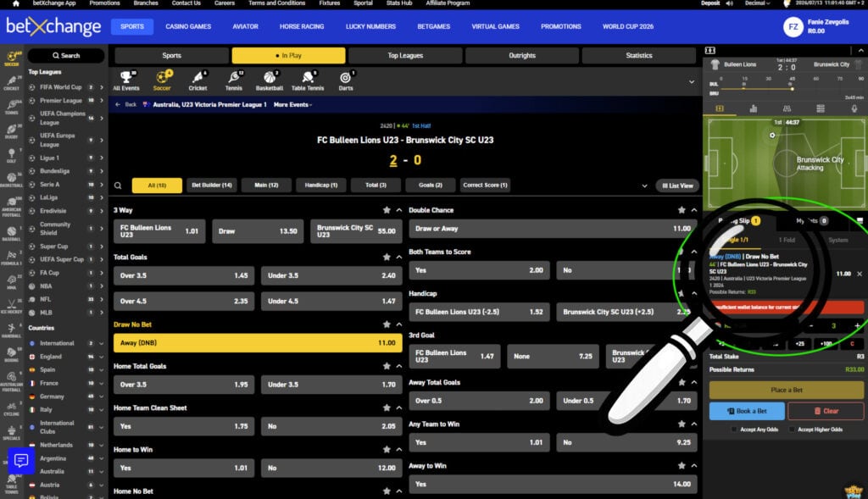Open the commentary microphone icon in tracker

tap(854, 108)
